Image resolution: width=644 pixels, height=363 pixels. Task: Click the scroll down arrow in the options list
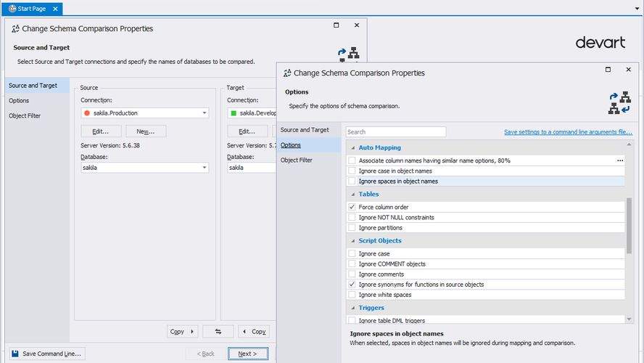click(628, 319)
